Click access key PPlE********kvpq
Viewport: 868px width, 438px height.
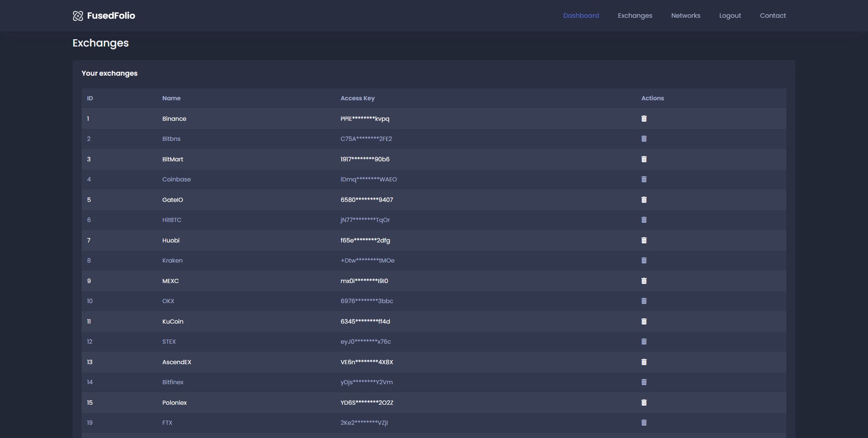[365, 119]
